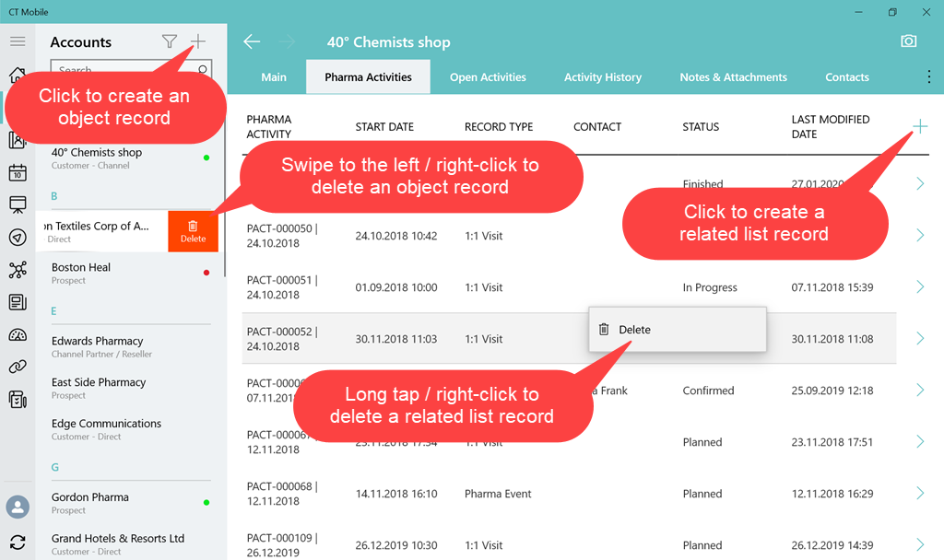Viewport: 944px width, 560px height.
Task: Select Delete from the context menu
Action: 634,330
